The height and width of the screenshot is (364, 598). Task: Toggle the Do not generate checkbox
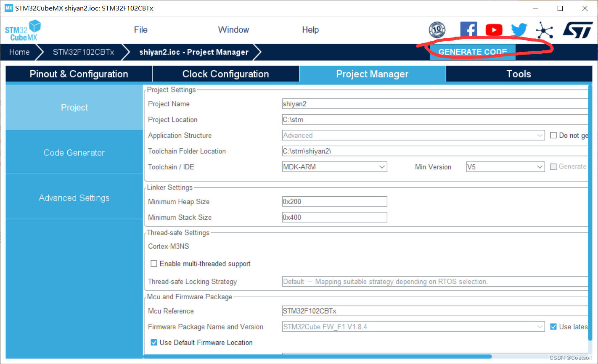(x=553, y=135)
